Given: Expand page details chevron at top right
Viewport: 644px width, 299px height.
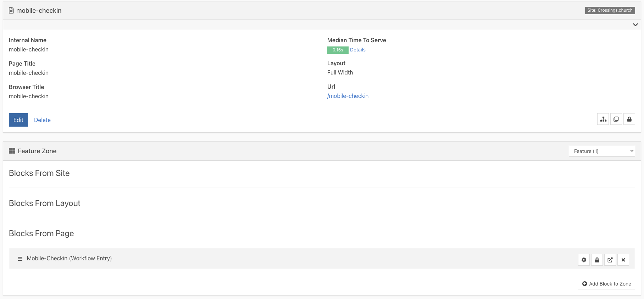Looking at the screenshot, I should coord(635,25).
